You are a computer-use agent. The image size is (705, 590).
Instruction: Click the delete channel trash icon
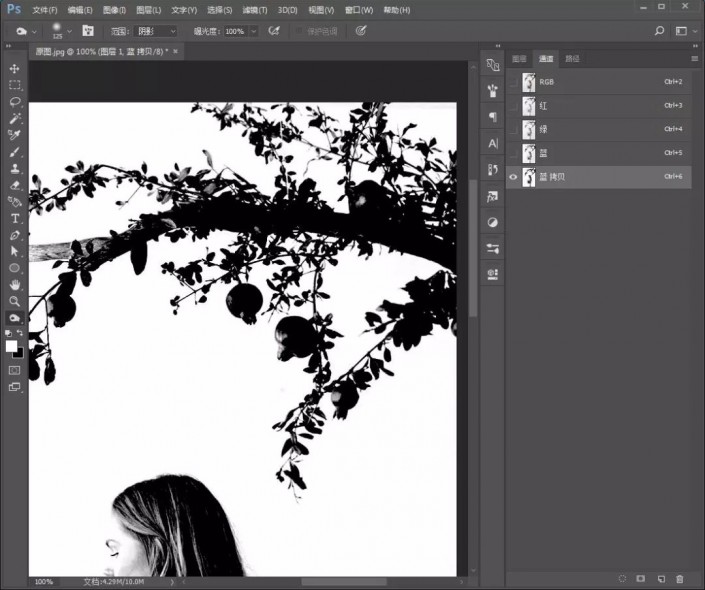coord(680,579)
